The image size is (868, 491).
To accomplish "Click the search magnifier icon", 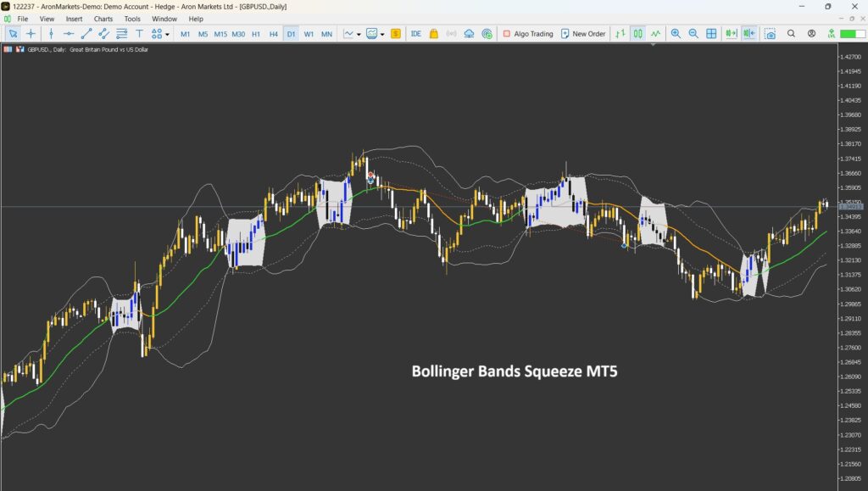I will (791, 34).
